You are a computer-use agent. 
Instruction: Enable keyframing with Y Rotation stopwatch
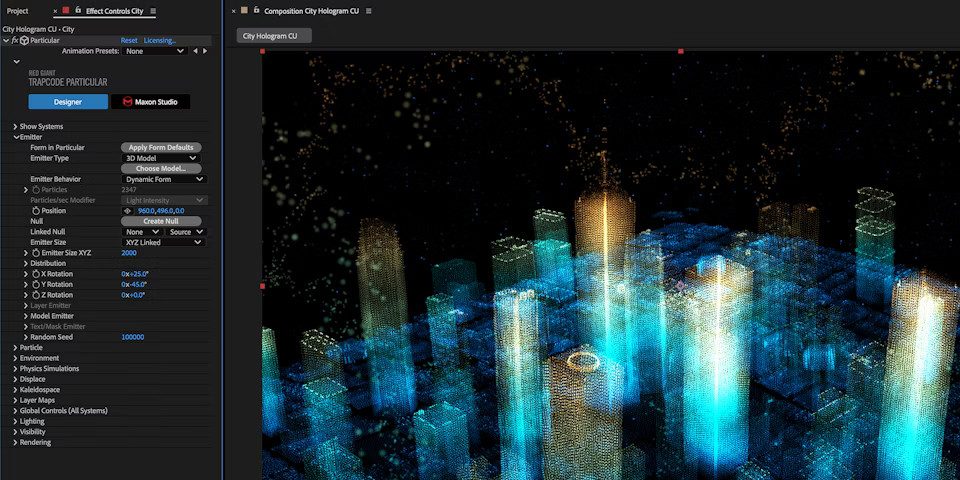[x=37, y=285]
